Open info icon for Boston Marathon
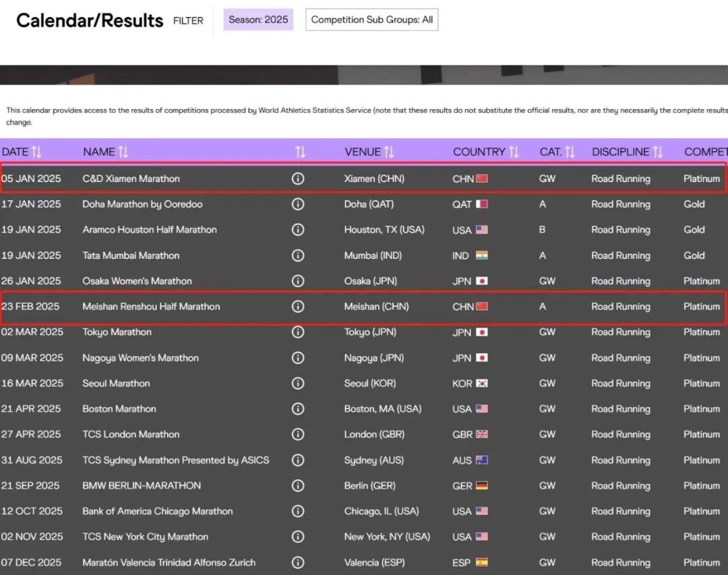 pyautogui.click(x=297, y=409)
